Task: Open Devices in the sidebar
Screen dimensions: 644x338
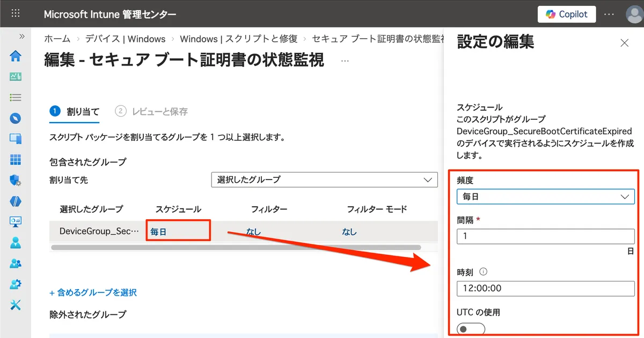Action: [16, 139]
